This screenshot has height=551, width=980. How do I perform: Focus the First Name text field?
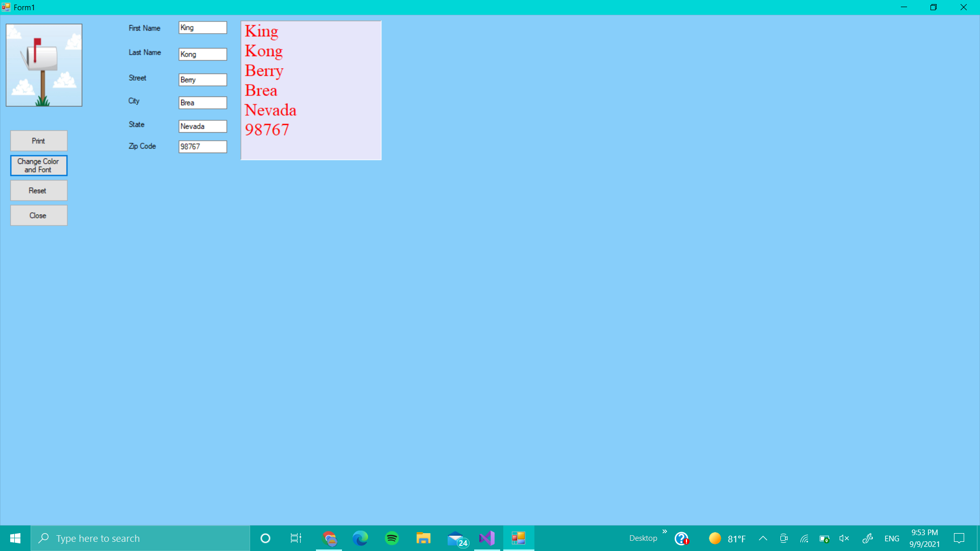pyautogui.click(x=203, y=28)
